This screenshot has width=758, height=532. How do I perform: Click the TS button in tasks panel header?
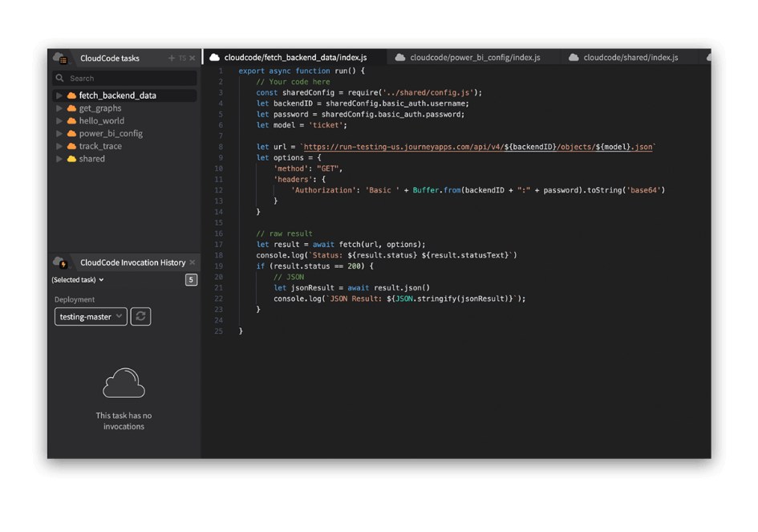tap(182, 58)
